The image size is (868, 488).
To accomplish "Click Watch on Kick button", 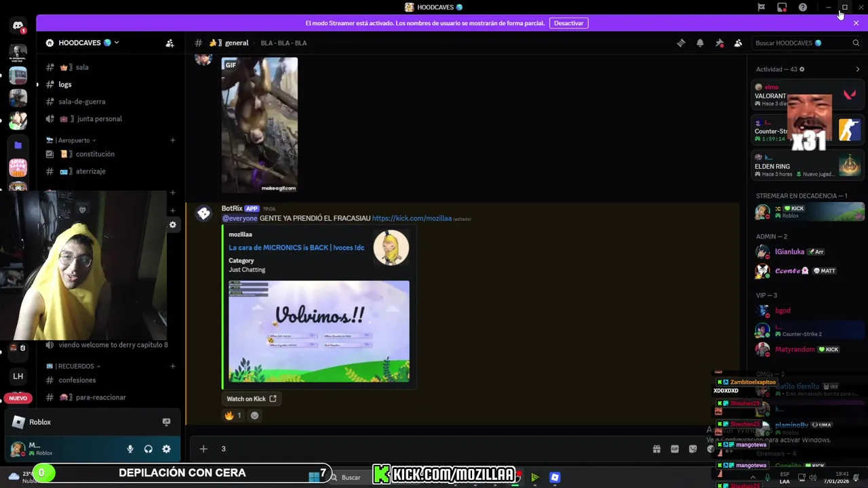I will pyautogui.click(x=252, y=399).
